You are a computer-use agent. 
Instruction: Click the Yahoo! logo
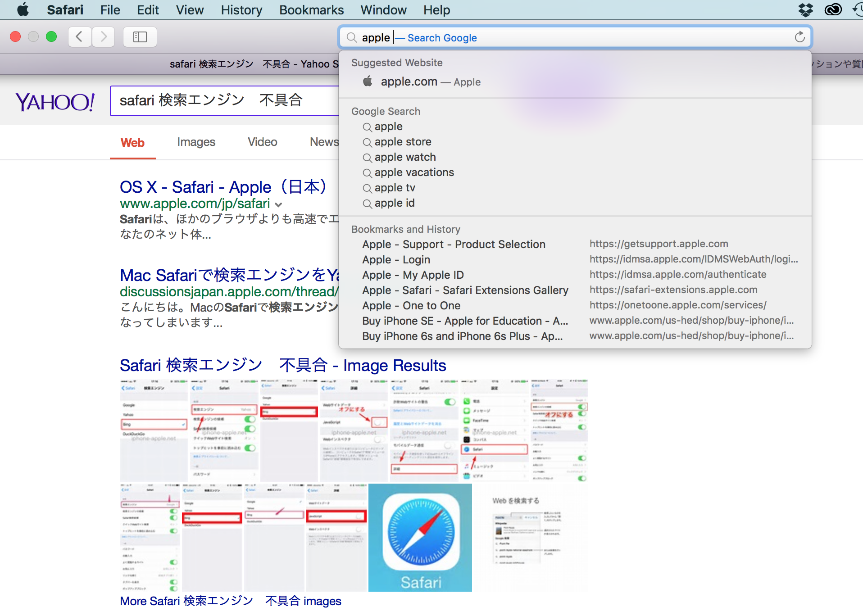pyautogui.click(x=55, y=102)
